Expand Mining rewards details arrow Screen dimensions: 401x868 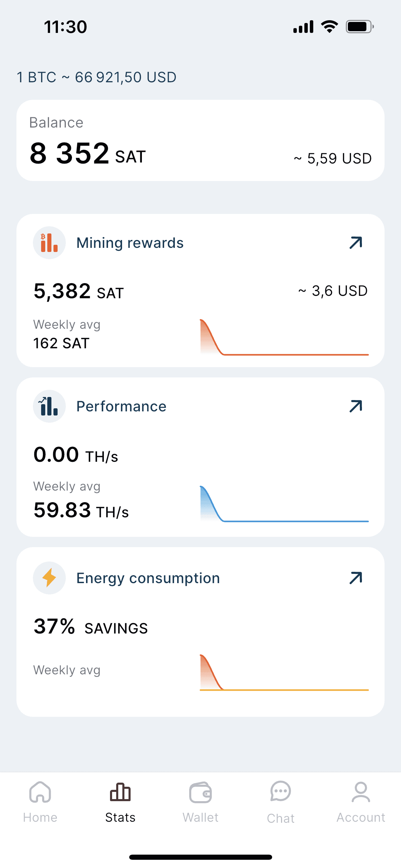(356, 243)
